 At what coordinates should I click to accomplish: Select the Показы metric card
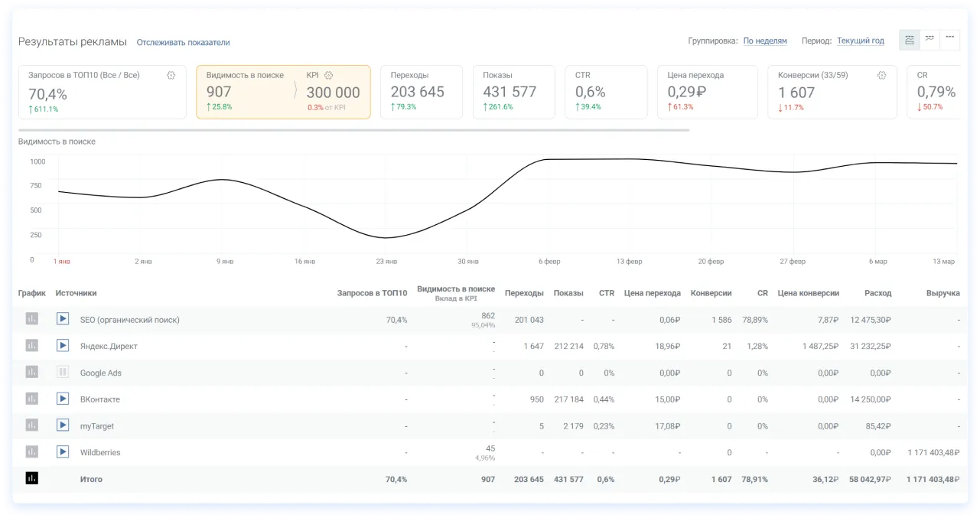click(x=514, y=92)
